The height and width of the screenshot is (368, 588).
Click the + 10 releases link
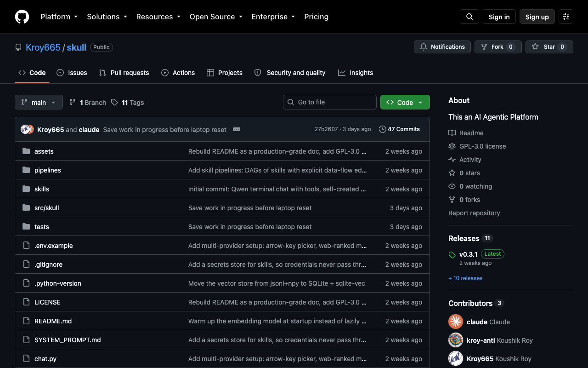coord(465,278)
